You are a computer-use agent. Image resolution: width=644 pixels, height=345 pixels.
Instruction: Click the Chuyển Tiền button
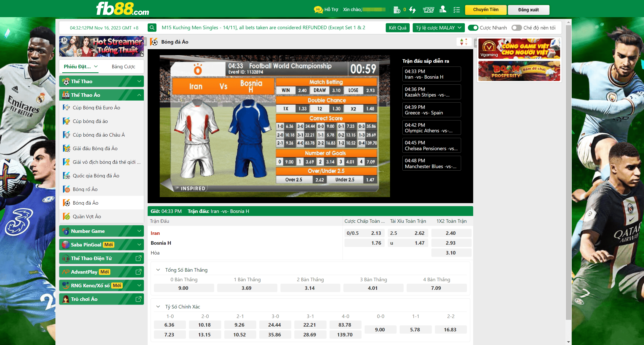(486, 10)
